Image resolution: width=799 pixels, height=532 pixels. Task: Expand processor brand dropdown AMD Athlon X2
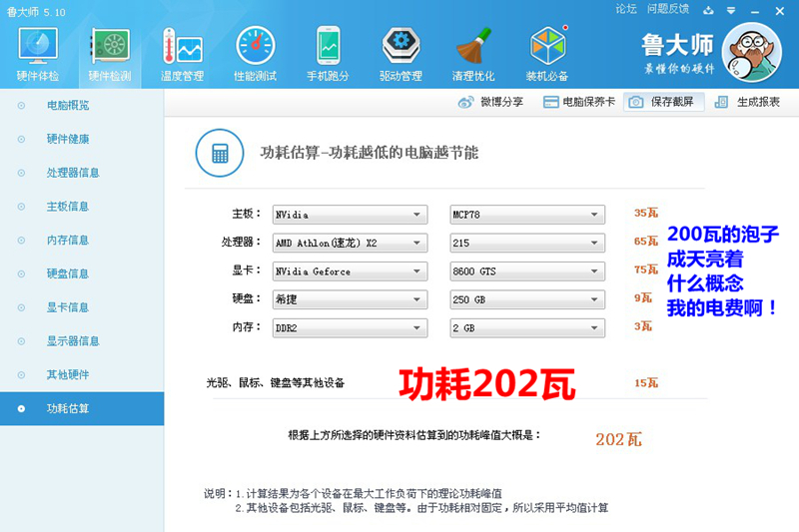[x=351, y=243]
